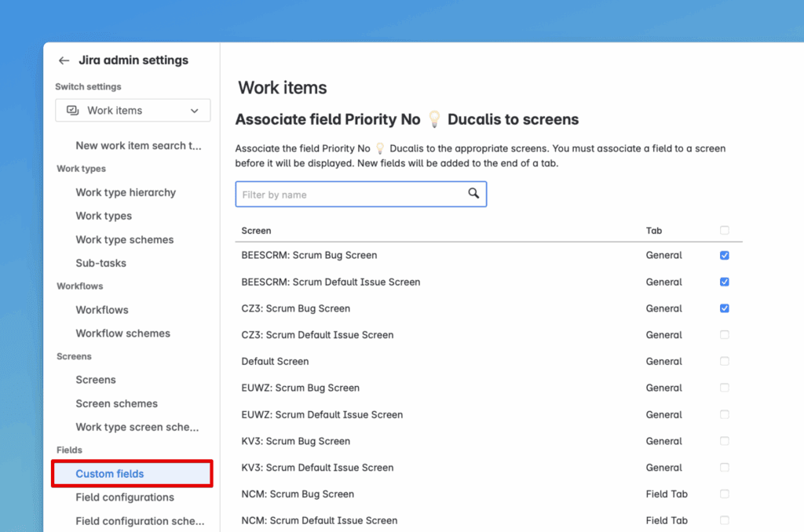The width and height of the screenshot is (804, 532).
Task: Click the magnifier icon in the filter box
Action: (473, 194)
